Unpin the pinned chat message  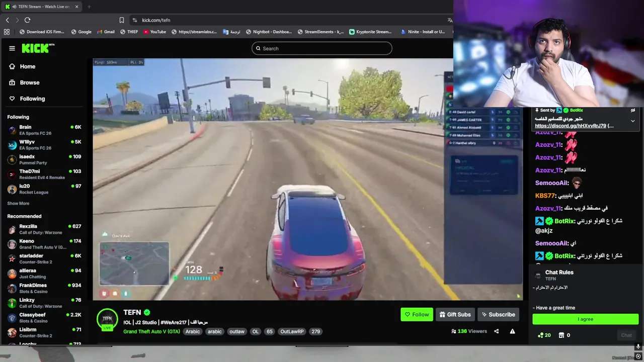tap(633, 110)
